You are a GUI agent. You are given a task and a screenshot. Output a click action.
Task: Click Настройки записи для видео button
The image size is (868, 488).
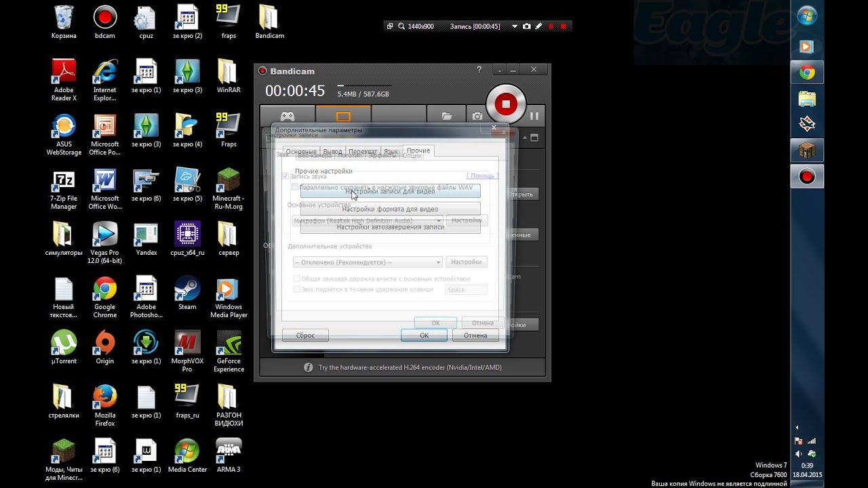390,191
